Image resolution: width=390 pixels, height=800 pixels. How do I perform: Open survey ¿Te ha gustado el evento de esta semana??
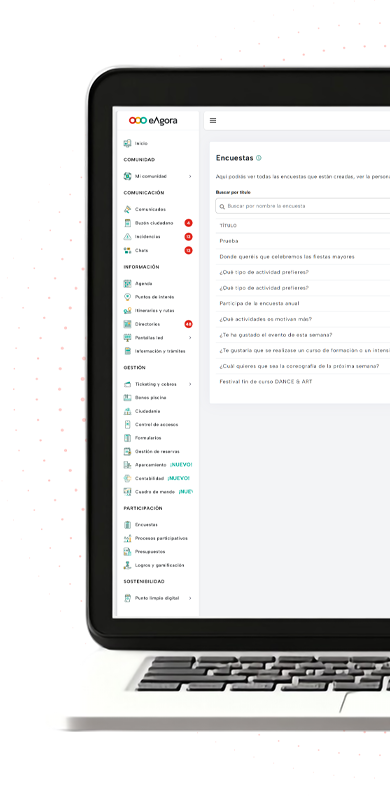pyautogui.click(x=276, y=335)
